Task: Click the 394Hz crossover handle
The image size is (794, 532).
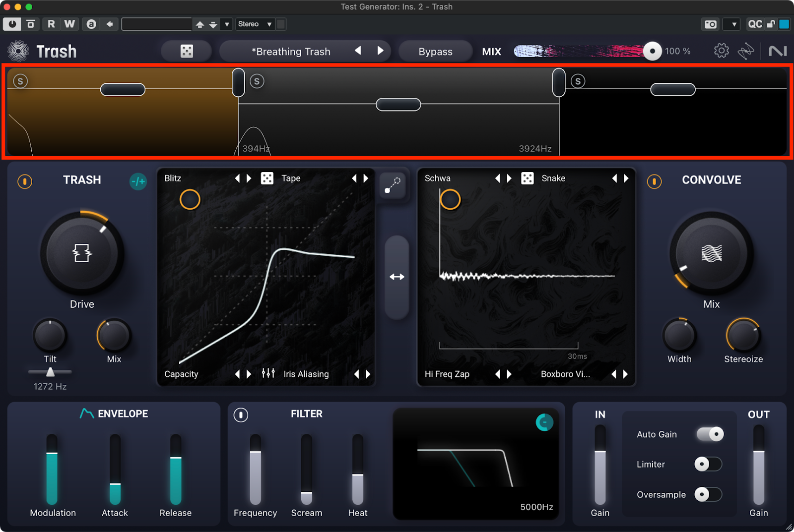Action: (238, 82)
